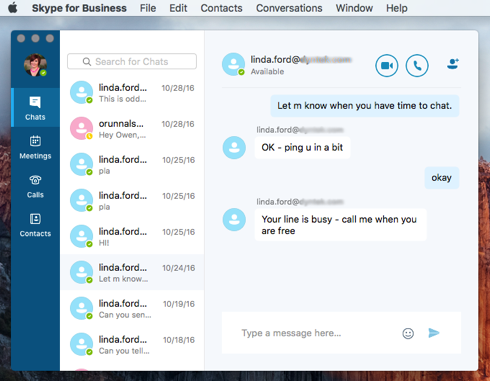Start an audio call using phone icon
This screenshot has width=490, height=381.
(x=417, y=66)
